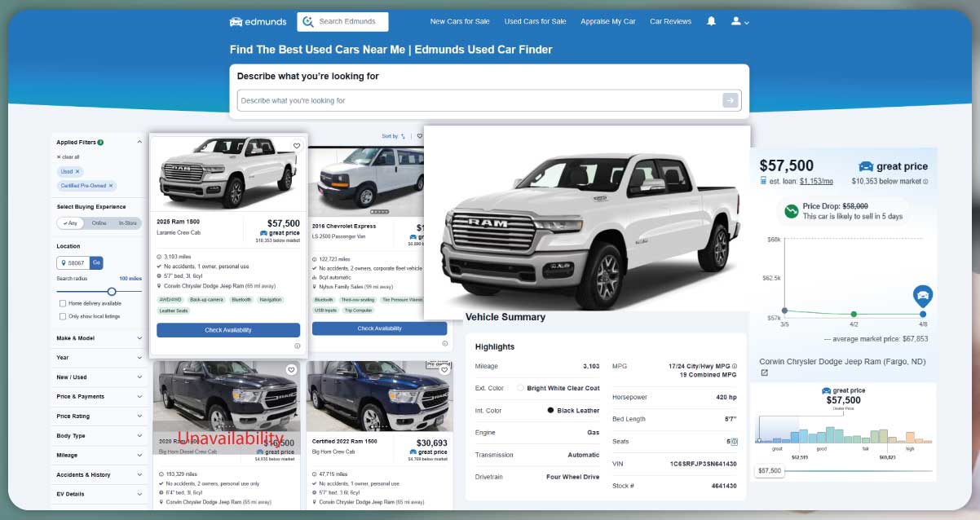Open Used Cars for Sale menu
980x520 pixels.
coord(535,22)
